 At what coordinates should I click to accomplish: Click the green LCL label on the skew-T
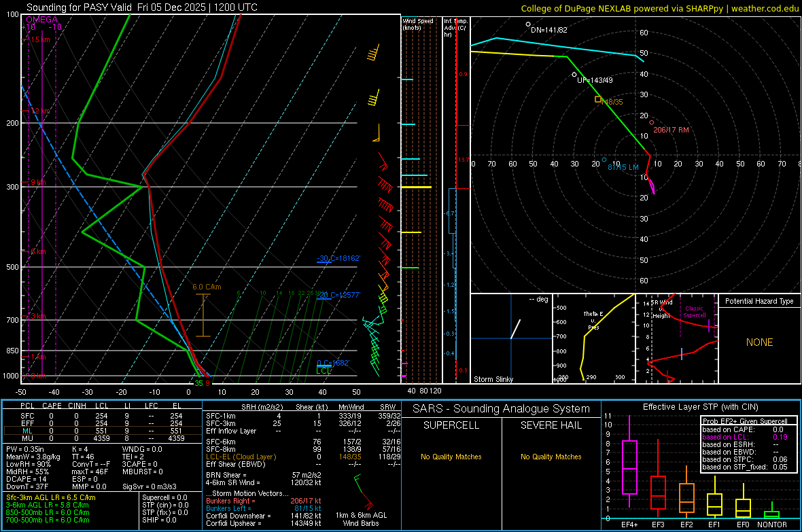[x=324, y=371]
